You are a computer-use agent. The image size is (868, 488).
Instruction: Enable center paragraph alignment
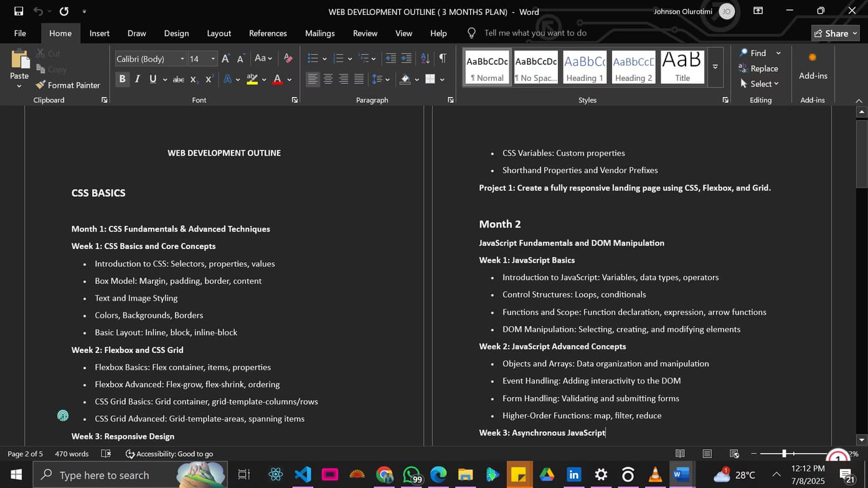pyautogui.click(x=328, y=79)
